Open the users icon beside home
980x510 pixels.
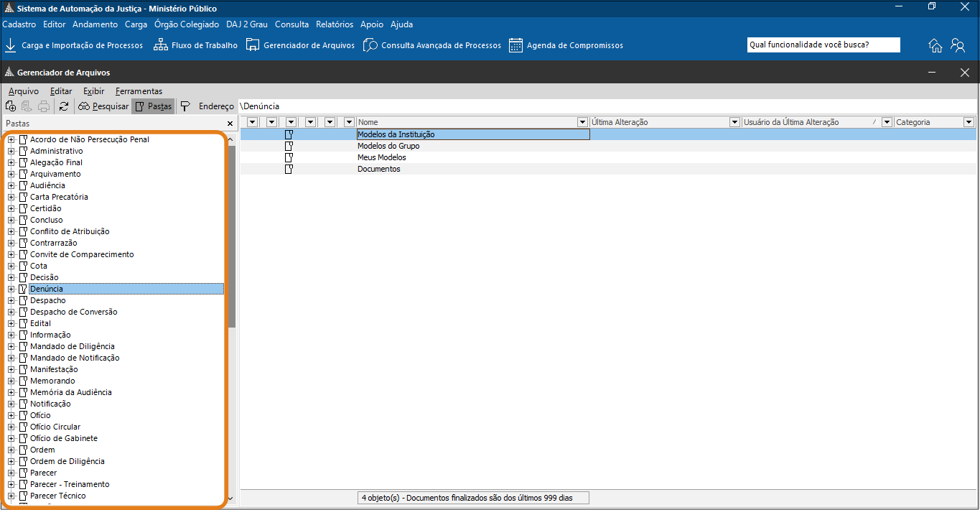(958, 45)
